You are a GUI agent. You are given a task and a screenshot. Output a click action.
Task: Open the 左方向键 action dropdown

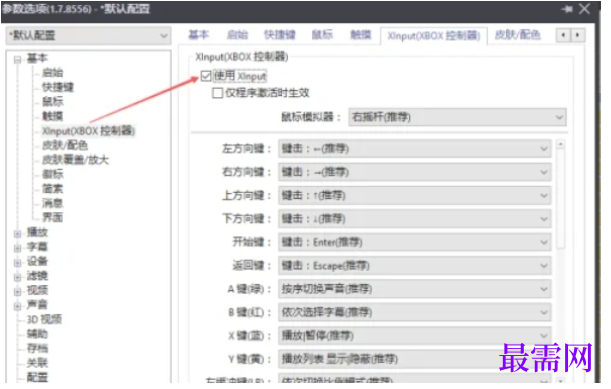coord(415,149)
